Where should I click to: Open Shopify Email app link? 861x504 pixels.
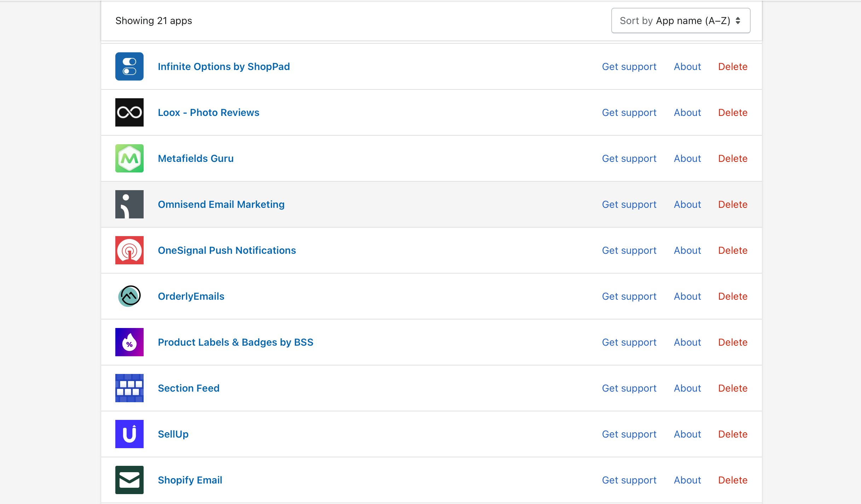tap(190, 480)
